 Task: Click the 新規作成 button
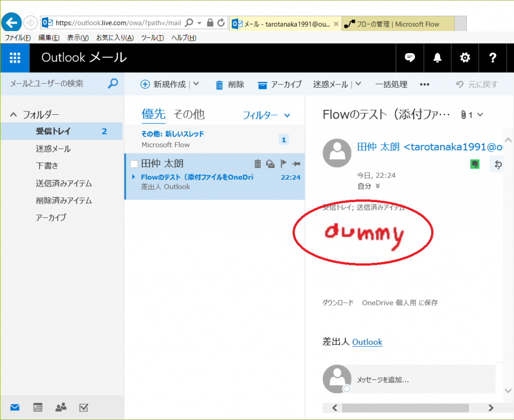[163, 84]
